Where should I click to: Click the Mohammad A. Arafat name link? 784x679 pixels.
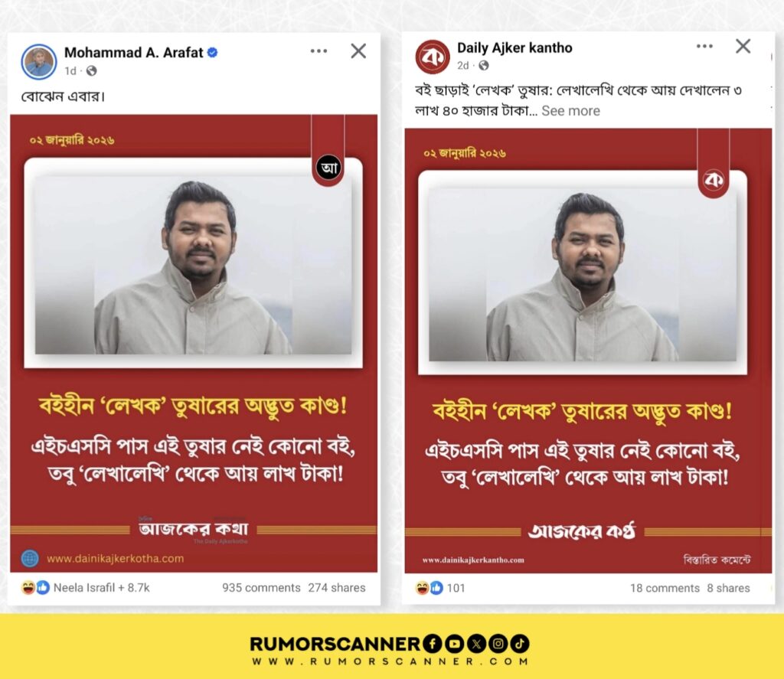[x=133, y=53]
